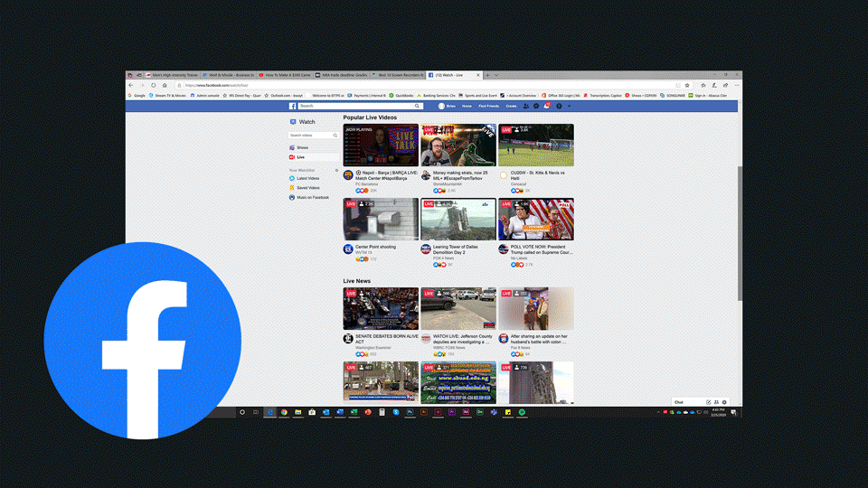Open Messenger icon in Facebook header

click(x=536, y=107)
